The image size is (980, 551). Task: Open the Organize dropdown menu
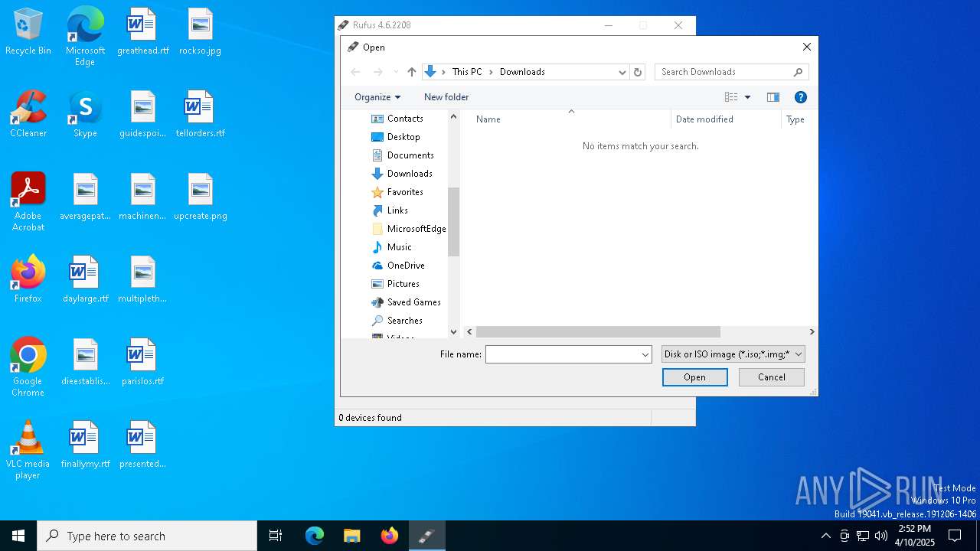[377, 97]
